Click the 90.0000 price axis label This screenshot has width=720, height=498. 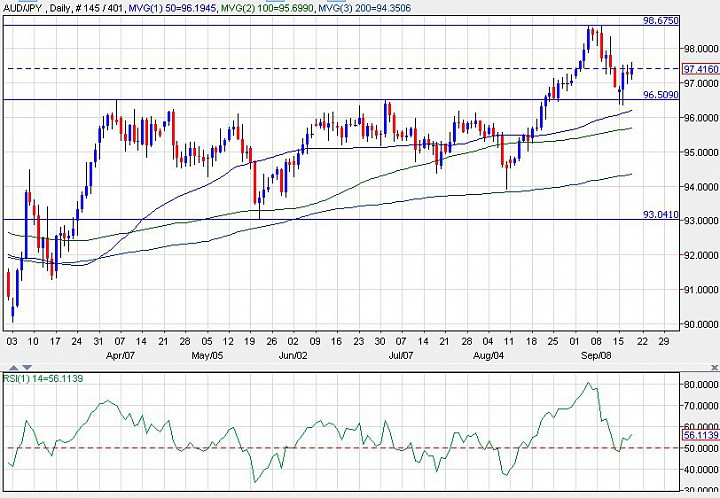pyautogui.click(x=701, y=324)
